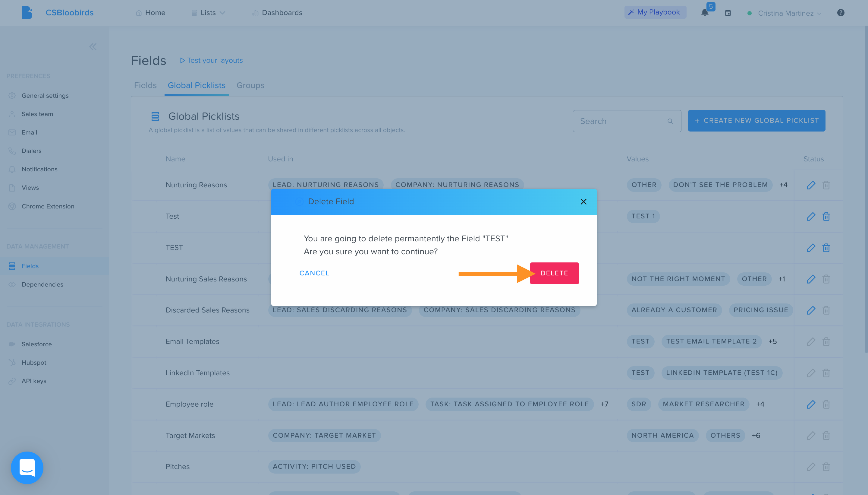
Task: Open My Playbook button
Action: (x=655, y=12)
